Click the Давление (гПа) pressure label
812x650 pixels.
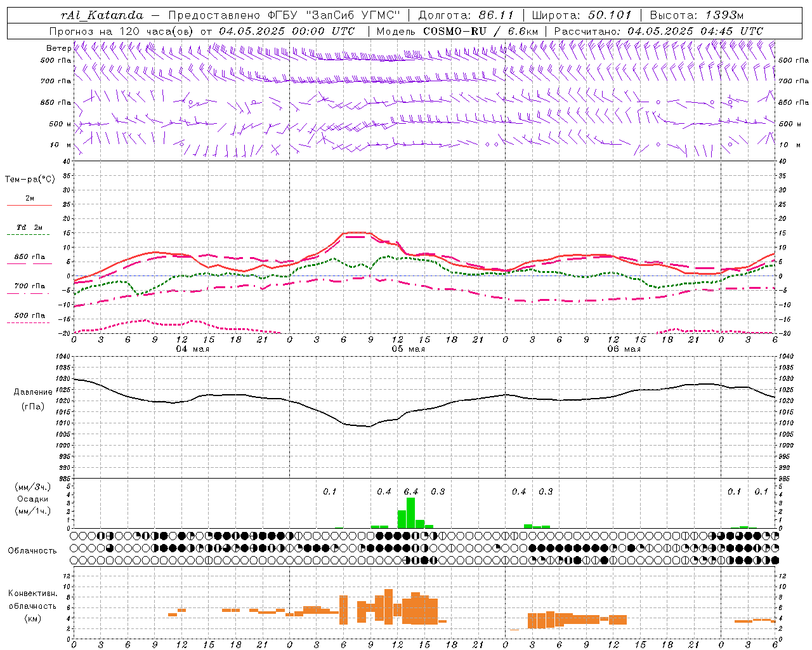pyautogui.click(x=33, y=399)
